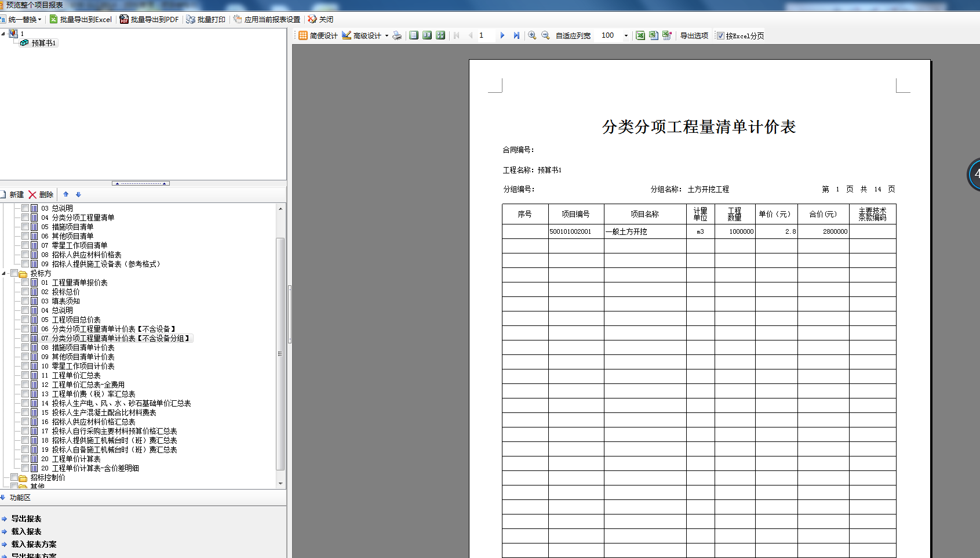
Task: Click 新建 new report button
Action: [x=12, y=195]
